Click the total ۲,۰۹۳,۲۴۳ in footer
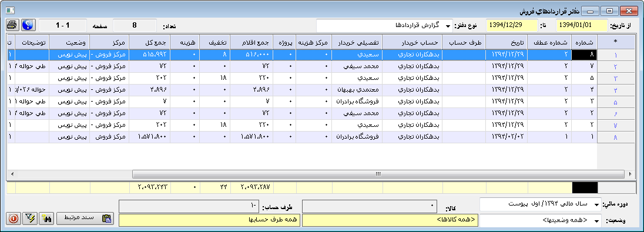 (x=150, y=188)
